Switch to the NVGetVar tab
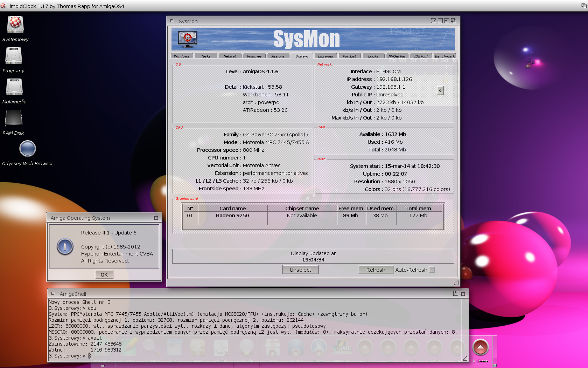This screenshot has width=588, height=368. [397, 56]
